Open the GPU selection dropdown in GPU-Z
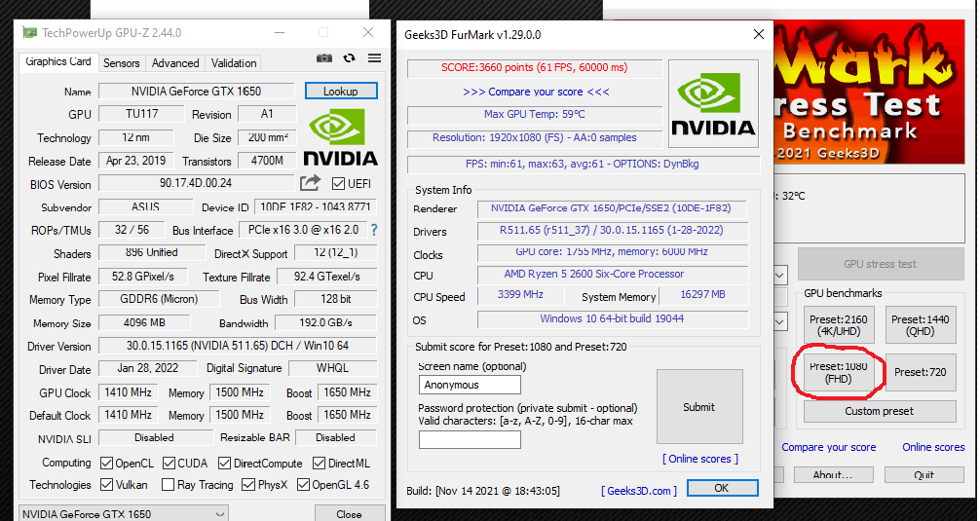 point(124,513)
